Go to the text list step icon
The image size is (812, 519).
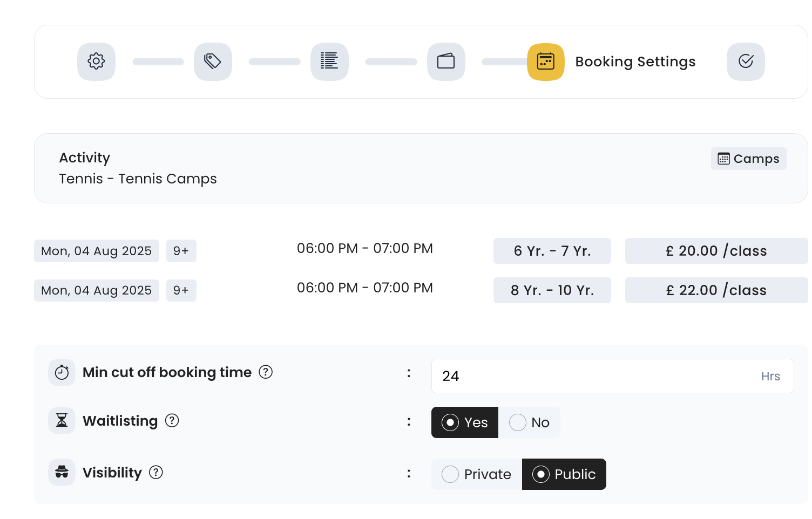coord(329,62)
